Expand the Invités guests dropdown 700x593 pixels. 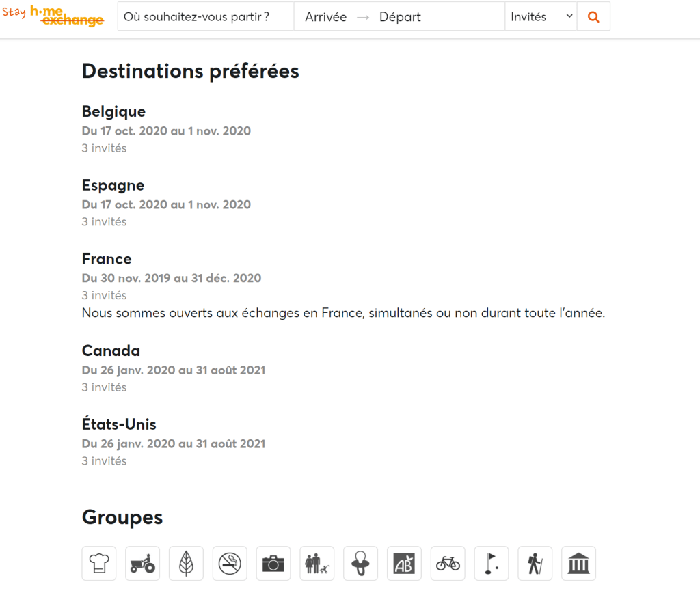click(x=541, y=17)
